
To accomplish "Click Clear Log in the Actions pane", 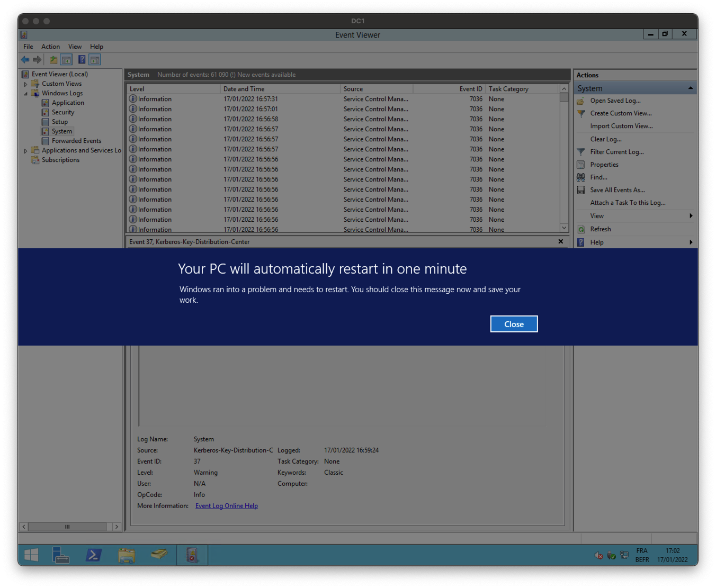I will tap(606, 139).
